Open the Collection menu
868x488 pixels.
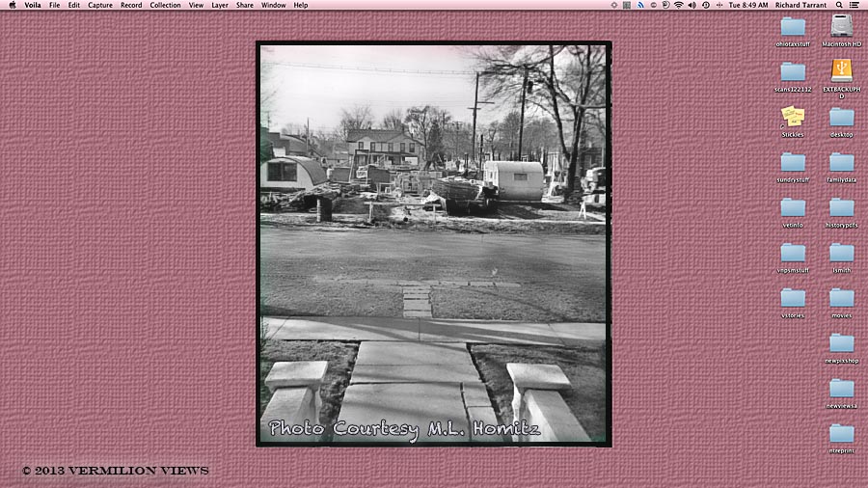(165, 5)
